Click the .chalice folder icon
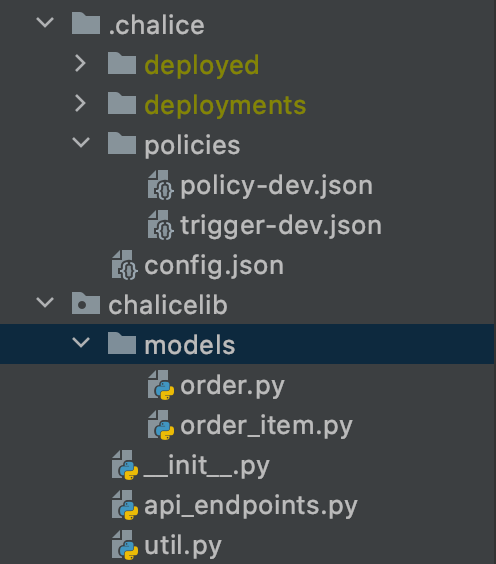496x564 pixels. 86,23
